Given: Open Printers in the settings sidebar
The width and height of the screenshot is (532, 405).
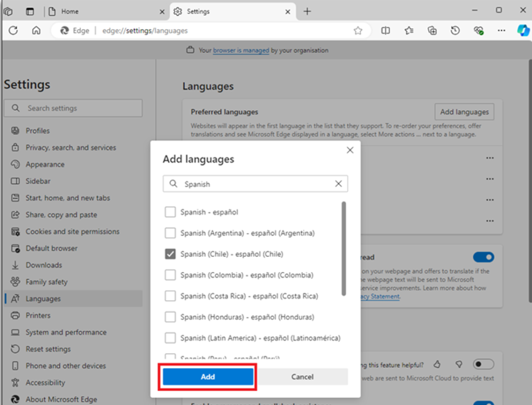Looking at the screenshot, I should (38, 315).
